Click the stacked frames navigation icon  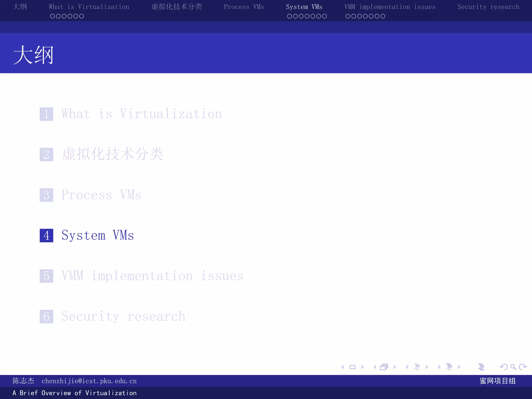click(384, 367)
